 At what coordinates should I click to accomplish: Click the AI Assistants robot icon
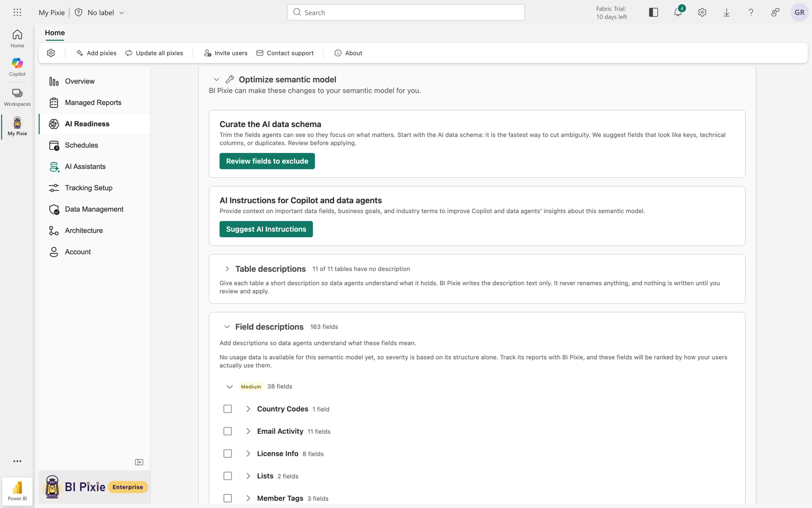coord(54,167)
